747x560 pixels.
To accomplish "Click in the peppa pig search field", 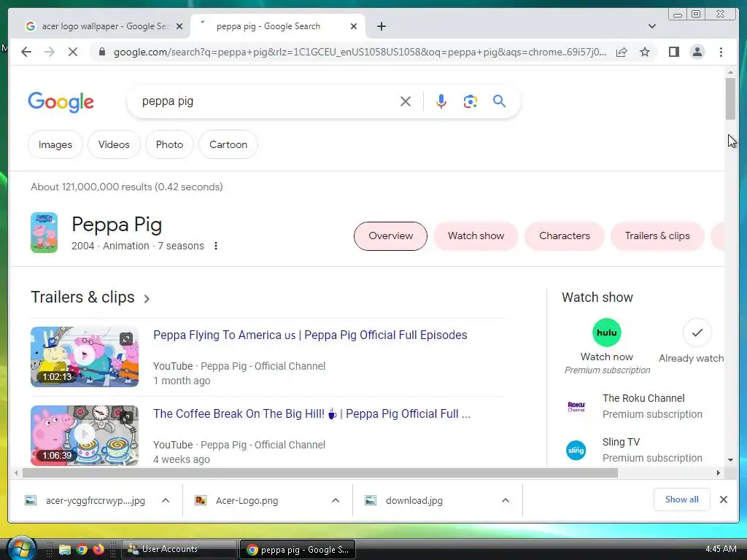I will coord(267,101).
